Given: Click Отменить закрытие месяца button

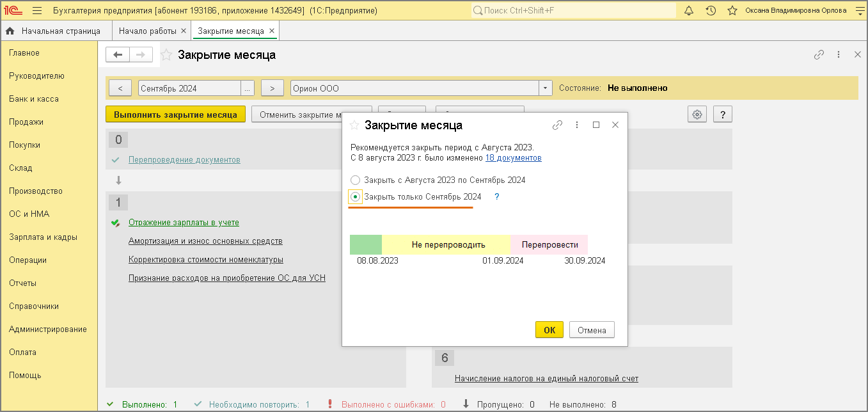Looking at the screenshot, I should pyautogui.click(x=297, y=115).
